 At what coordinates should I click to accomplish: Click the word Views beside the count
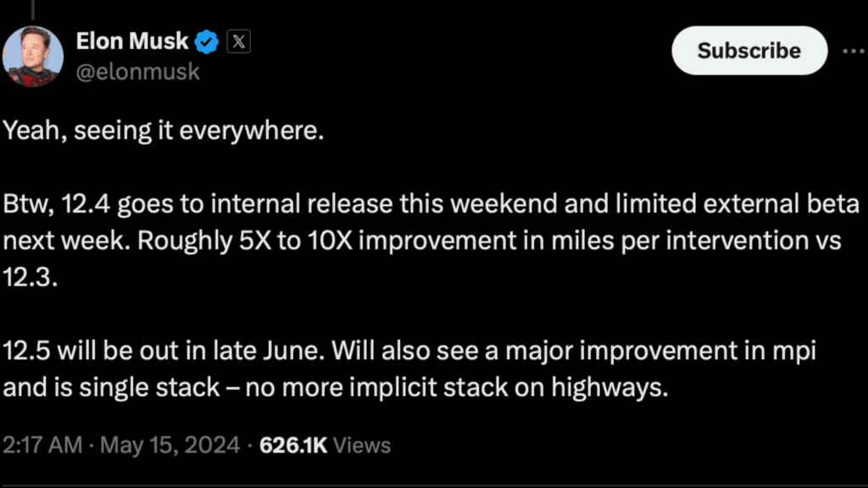click(364, 445)
